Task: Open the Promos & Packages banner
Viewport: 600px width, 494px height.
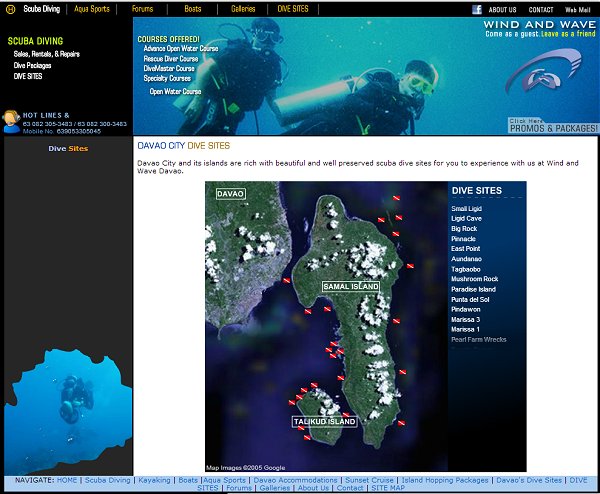Action: [553, 126]
